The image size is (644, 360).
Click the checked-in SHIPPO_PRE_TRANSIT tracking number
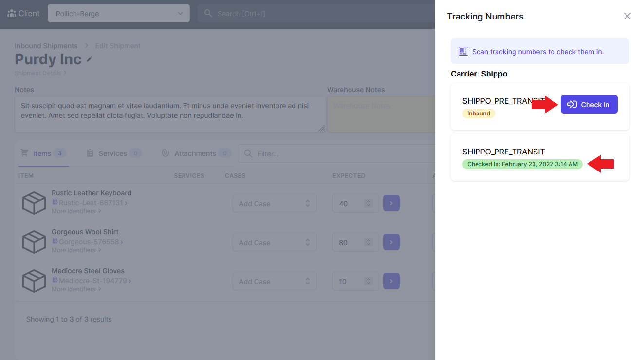coord(503,152)
